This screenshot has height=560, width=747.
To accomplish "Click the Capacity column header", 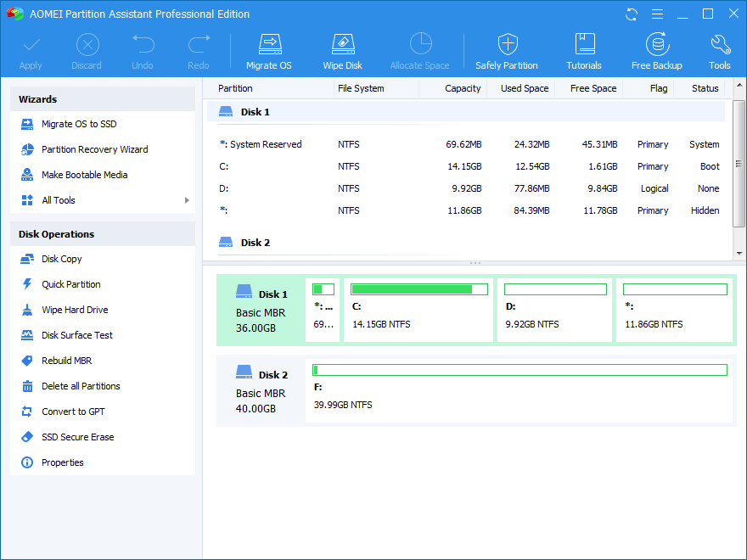I will point(463,88).
